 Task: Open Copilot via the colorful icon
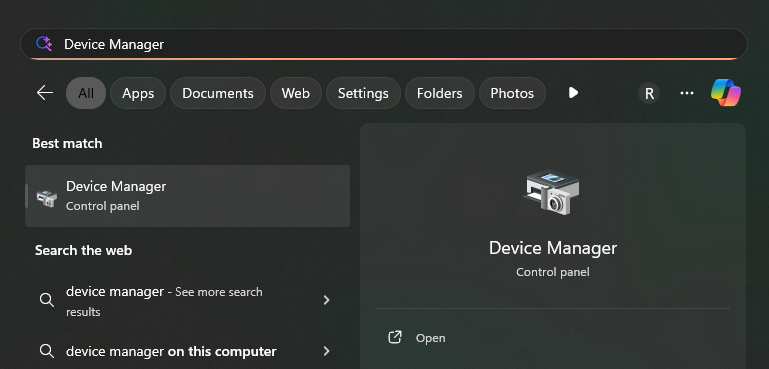point(726,93)
